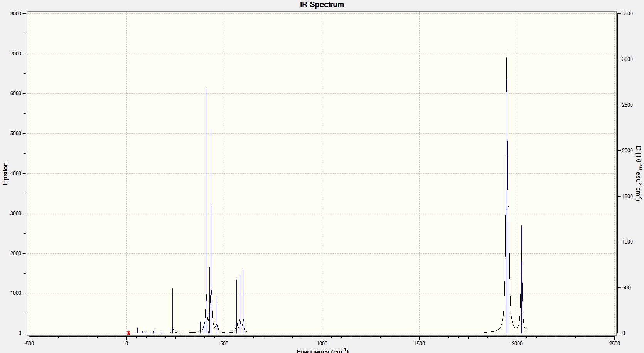Click the 3500 tick label on right axis
This screenshot has width=644, height=353.
[627, 14]
